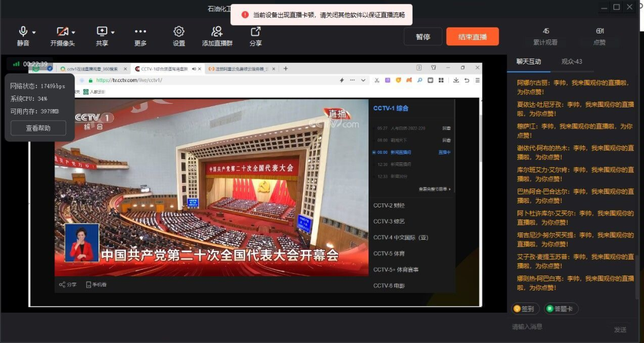Expand the 共享 share options arrow
The image size is (644, 343).
(113, 32)
